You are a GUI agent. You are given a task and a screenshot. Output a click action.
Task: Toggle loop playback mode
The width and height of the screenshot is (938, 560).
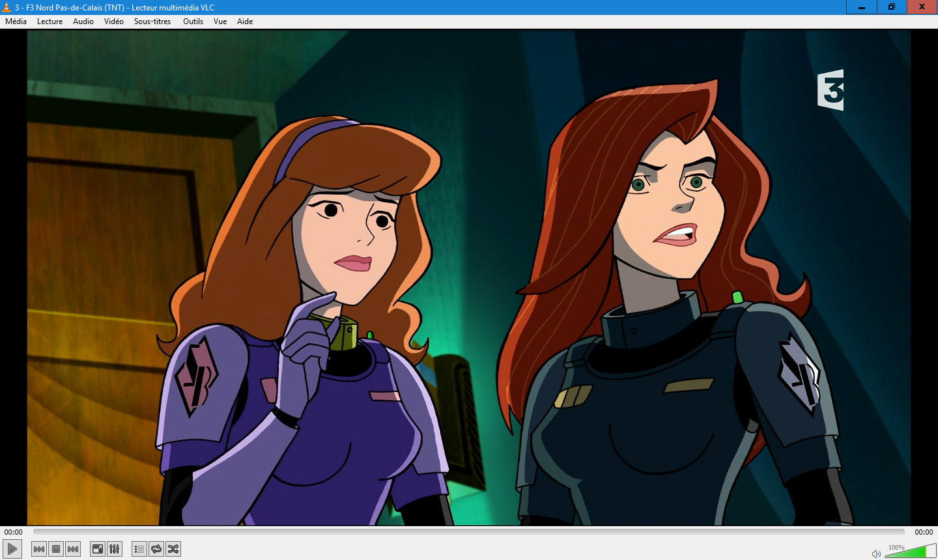pyautogui.click(x=156, y=549)
